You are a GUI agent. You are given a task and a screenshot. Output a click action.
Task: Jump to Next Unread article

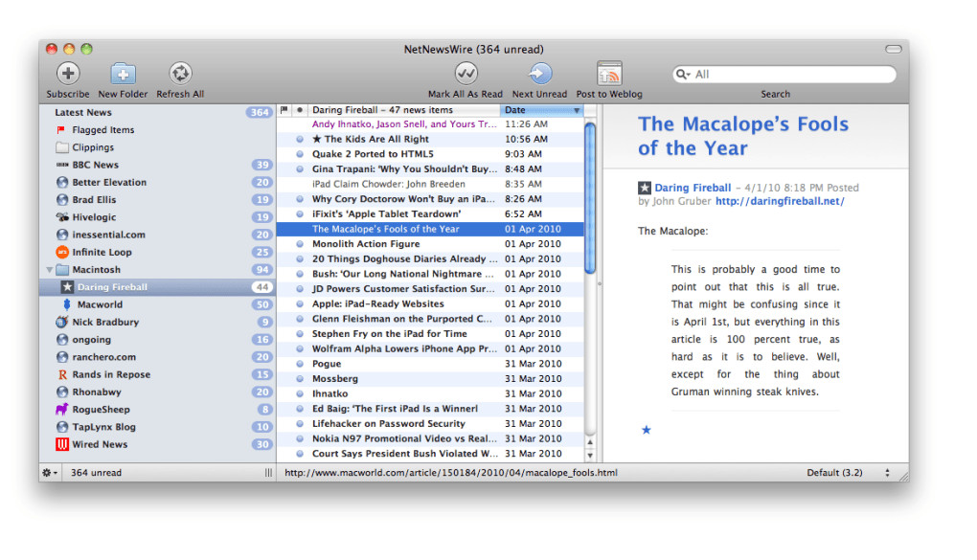click(539, 74)
